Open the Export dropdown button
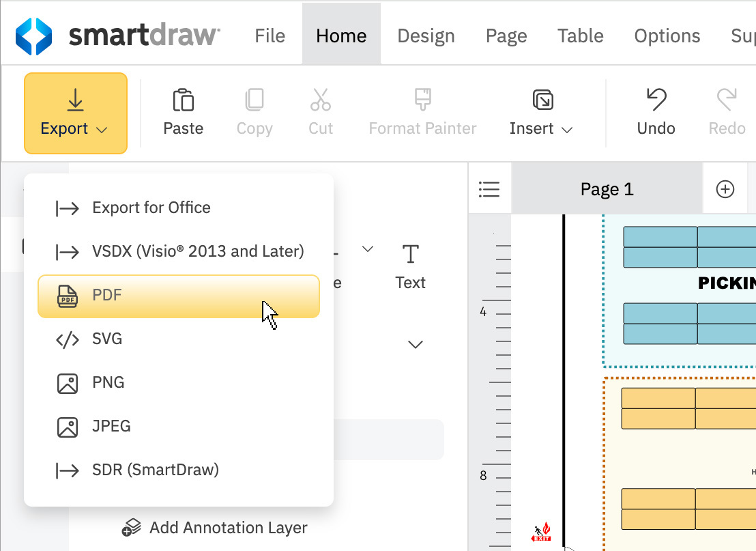Screen dimensions: 756x551 coord(76,113)
